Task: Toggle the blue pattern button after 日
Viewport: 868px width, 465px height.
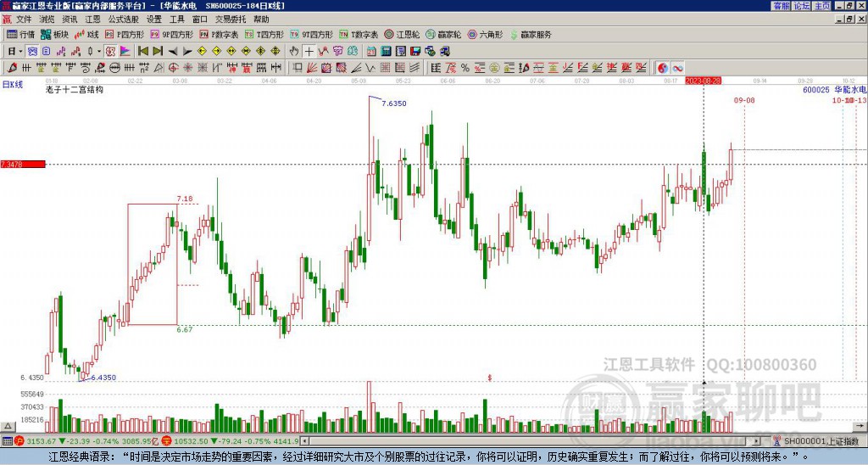Action: (x=32, y=51)
